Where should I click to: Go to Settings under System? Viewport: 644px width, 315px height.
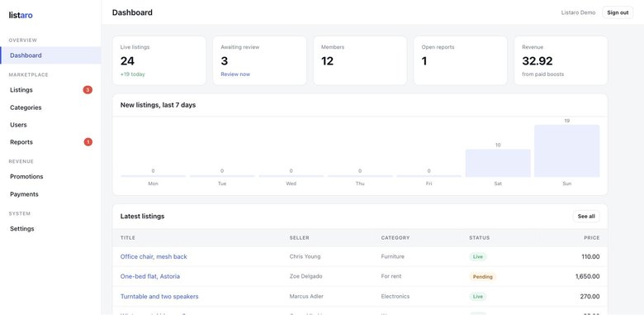point(50,229)
